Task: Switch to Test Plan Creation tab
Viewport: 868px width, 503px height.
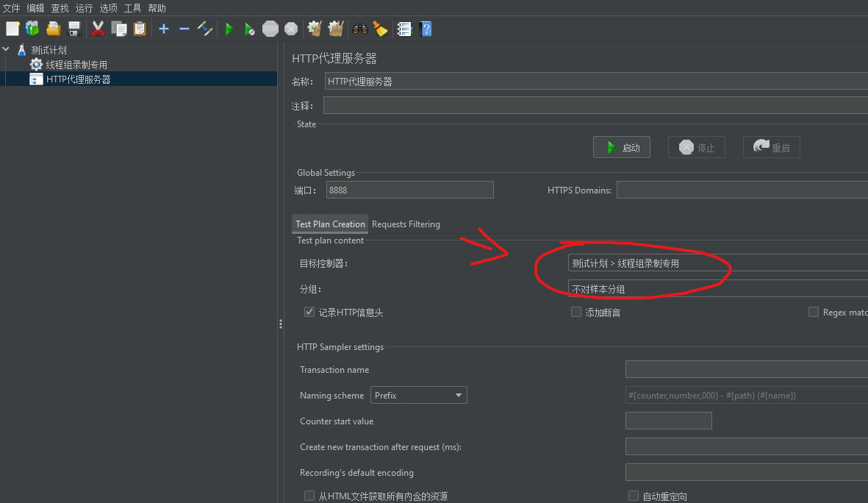Action: (x=330, y=224)
